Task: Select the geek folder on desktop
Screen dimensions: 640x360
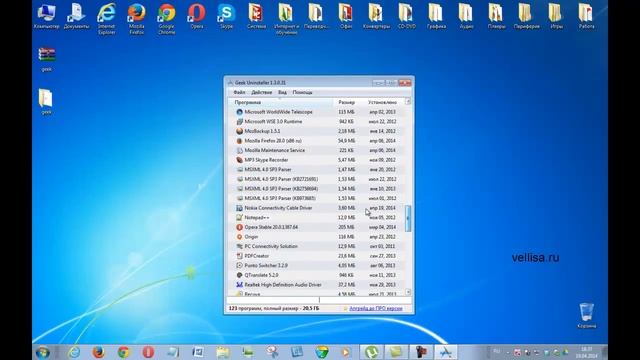Action: point(46,102)
